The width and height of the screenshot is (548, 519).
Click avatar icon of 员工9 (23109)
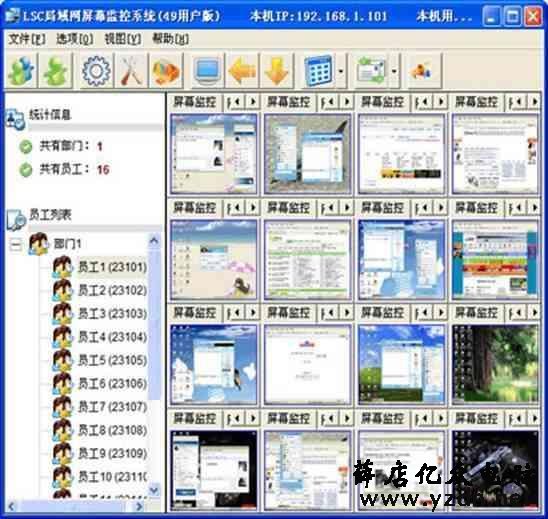[x=62, y=453]
